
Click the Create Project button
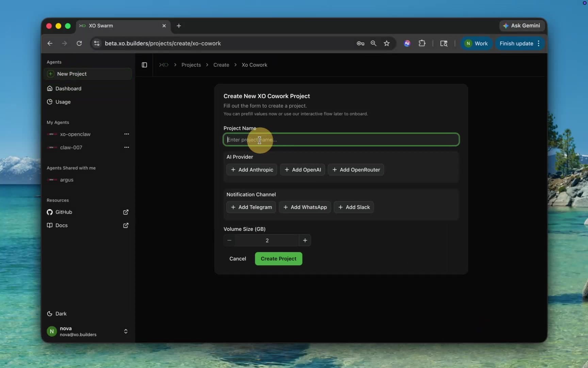click(279, 259)
